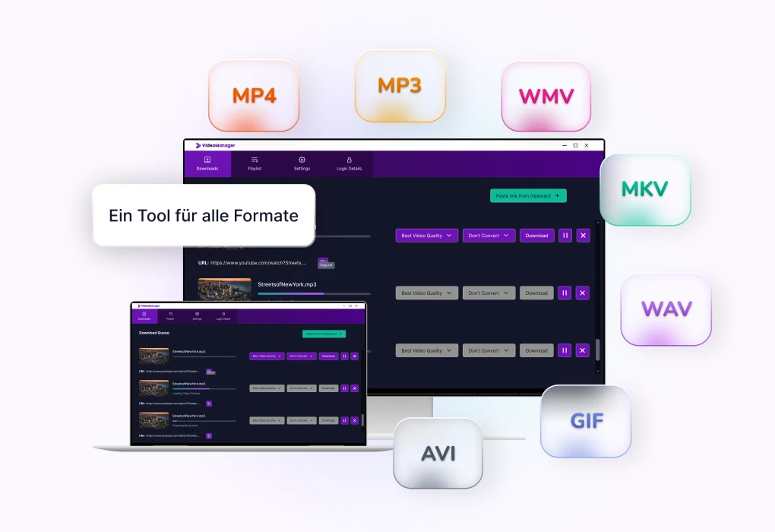Open purple Best Video Quality dropdown on large monitor

pyautogui.click(x=426, y=236)
